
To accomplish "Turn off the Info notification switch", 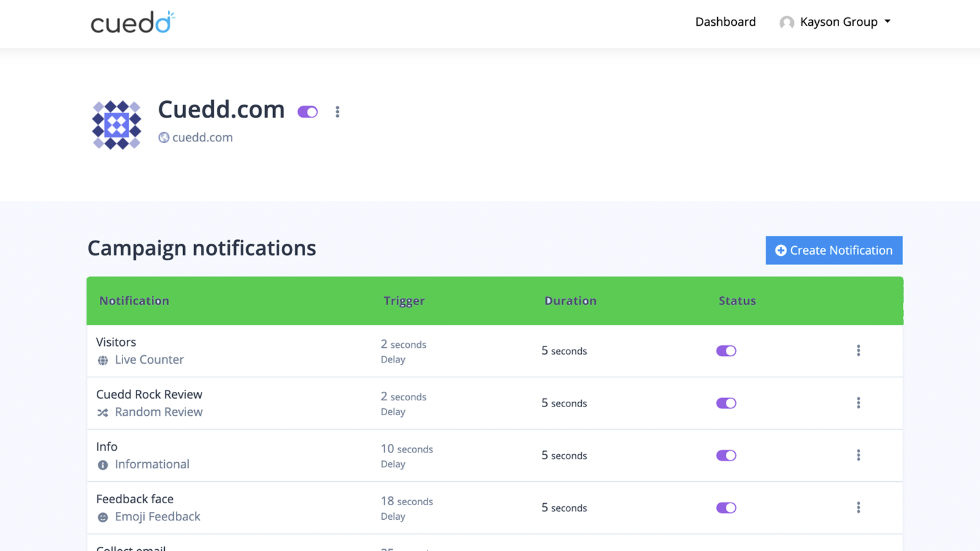I will tap(726, 455).
